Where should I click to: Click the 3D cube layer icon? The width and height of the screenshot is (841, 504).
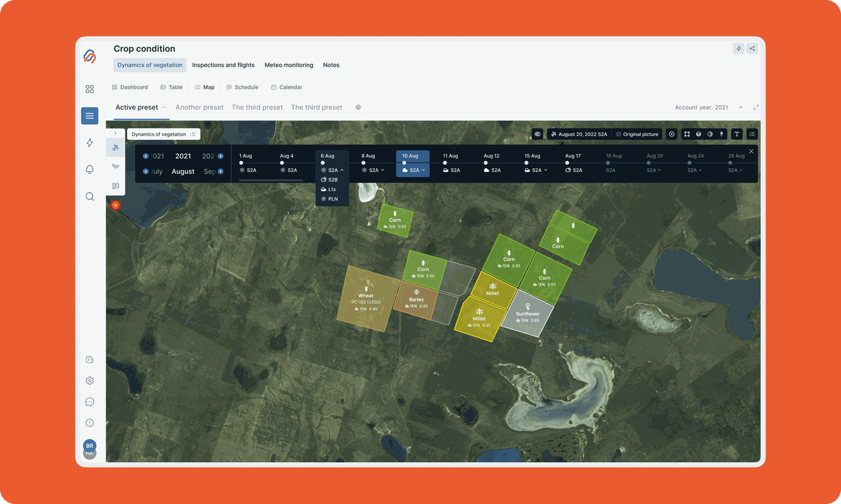tap(699, 134)
